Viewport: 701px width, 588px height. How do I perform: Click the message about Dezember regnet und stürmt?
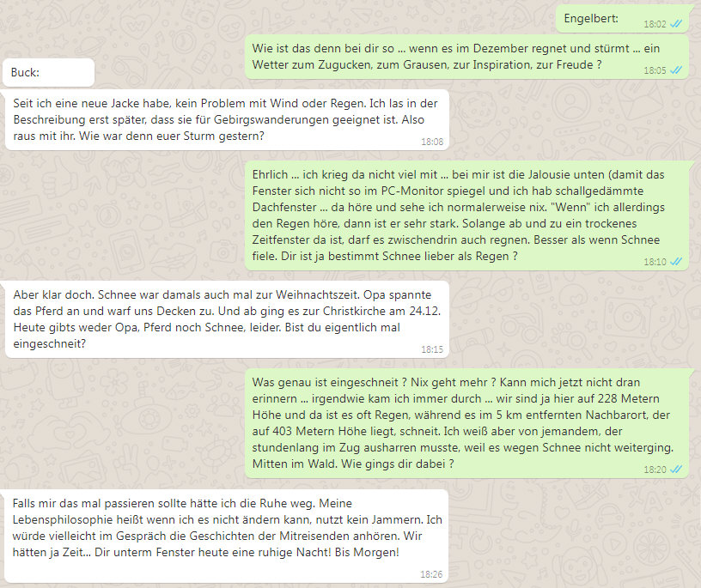click(466, 57)
